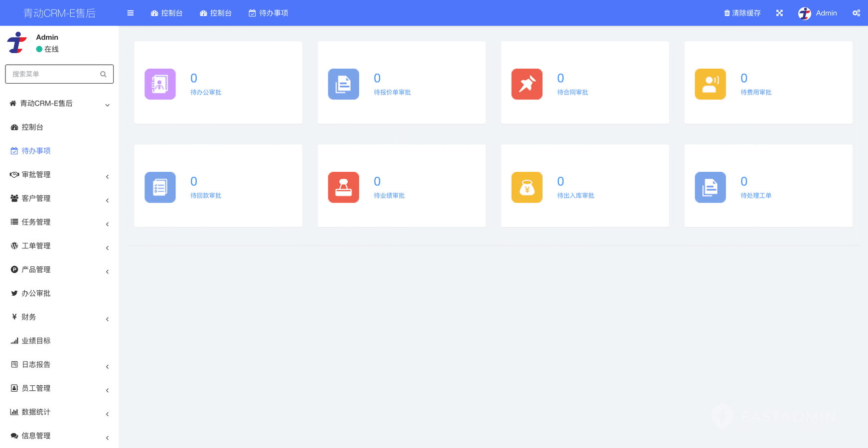Screen dimensions: 868x448
Task: Open the 待处理工单 link
Action: pyautogui.click(x=755, y=196)
